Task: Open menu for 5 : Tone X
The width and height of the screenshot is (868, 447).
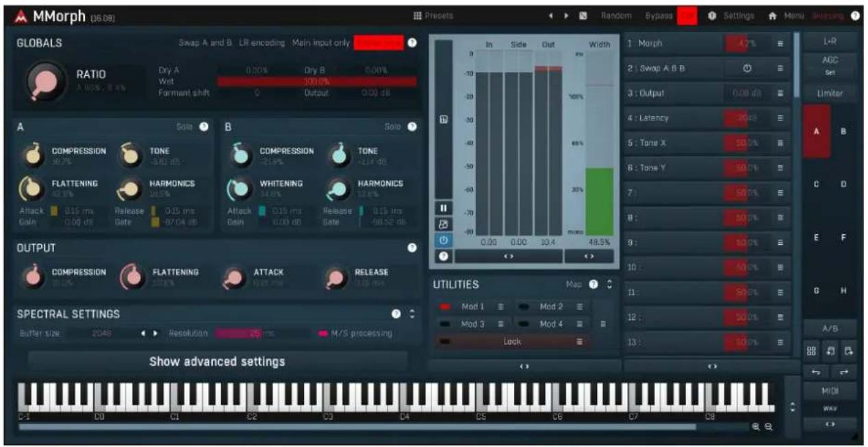Action: point(780,143)
